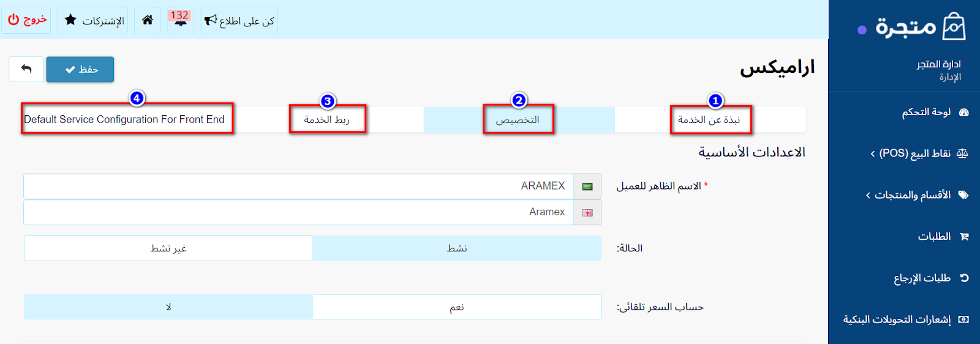Set status to غير نشط (inactive)
980x344 pixels.
(168, 248)
